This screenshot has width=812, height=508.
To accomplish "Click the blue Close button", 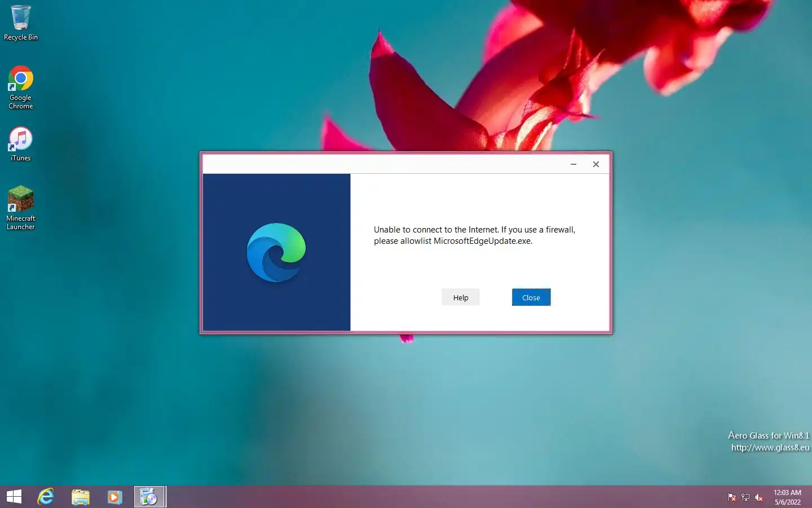I will point(531,297).
